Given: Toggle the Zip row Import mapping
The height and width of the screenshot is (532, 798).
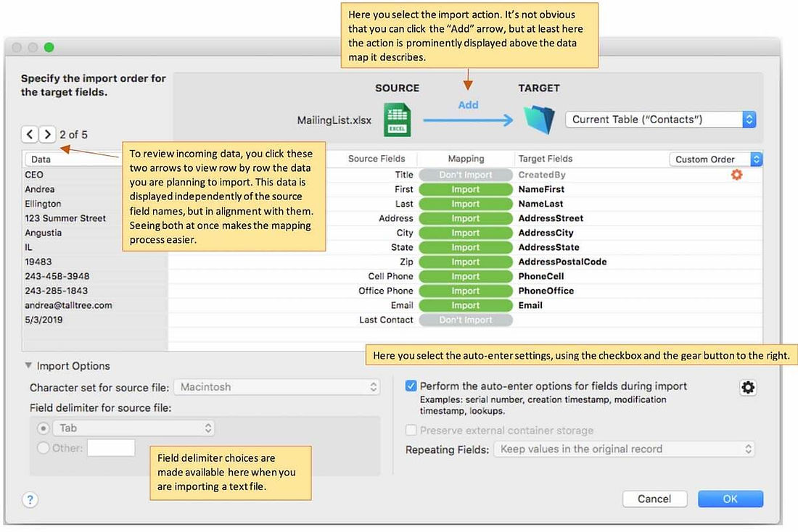Looking at the screenshot, I should coord(465,262).
